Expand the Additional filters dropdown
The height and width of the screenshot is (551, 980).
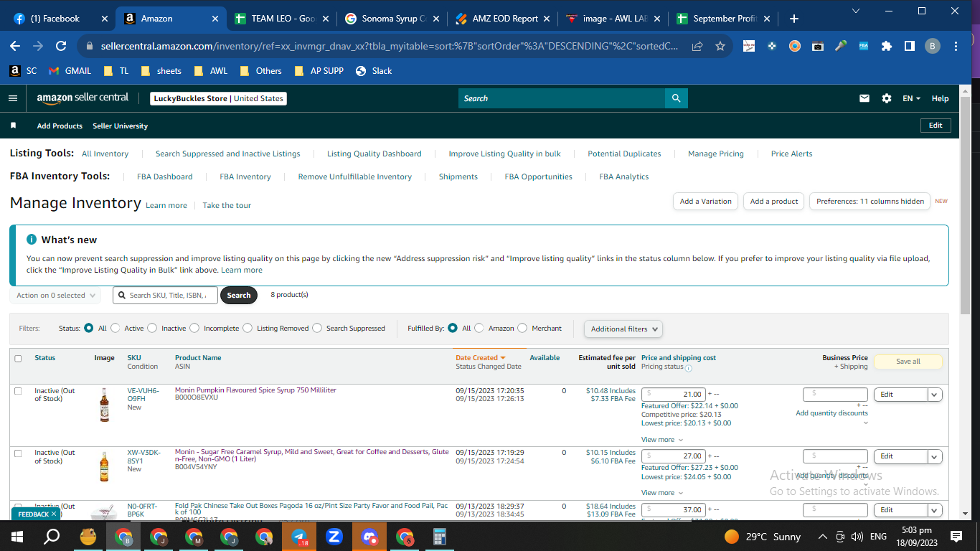coord(623,329)
